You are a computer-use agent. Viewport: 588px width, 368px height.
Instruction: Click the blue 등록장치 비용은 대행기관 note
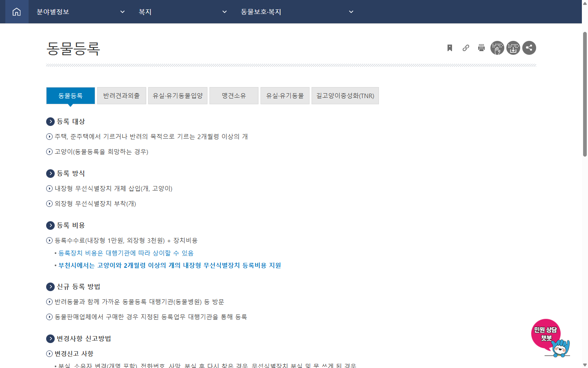126,253
